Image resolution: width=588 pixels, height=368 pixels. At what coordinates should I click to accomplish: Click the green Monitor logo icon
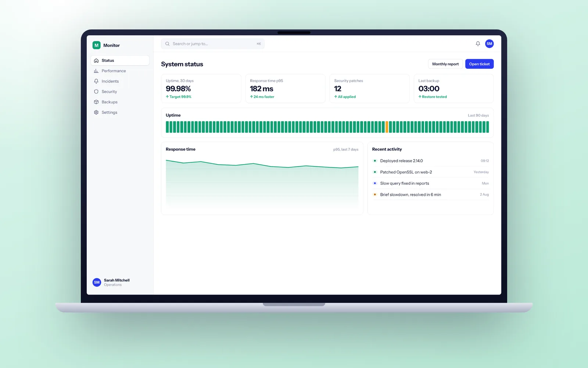[96, 45]
